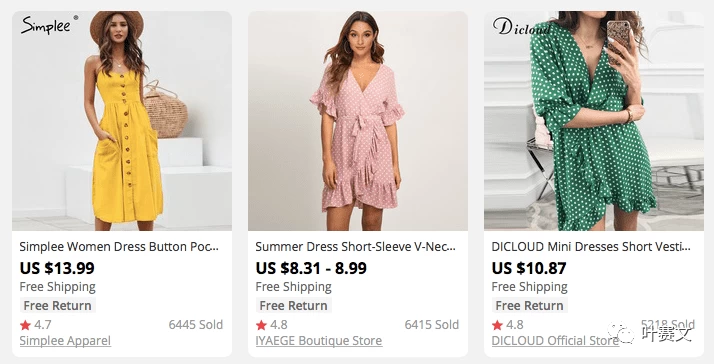The image size is (714, 364).
Task: Click the Free Return badge under US $13.99
Action: (57, 306)
